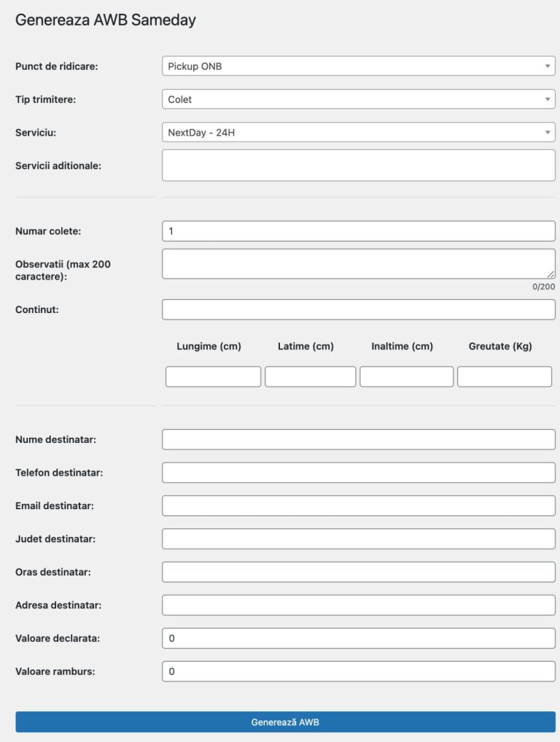Expand the Tip trimitere selection list
The width and height of the screenshot is (560, 742).
click(357, 98)
